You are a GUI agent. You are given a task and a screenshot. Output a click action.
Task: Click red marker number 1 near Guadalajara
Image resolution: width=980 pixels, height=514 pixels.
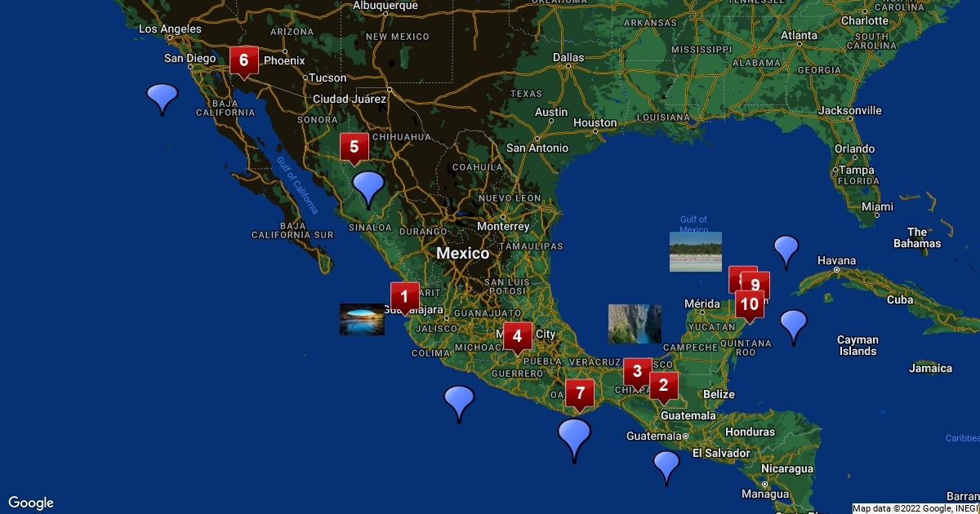pos(404,295)
